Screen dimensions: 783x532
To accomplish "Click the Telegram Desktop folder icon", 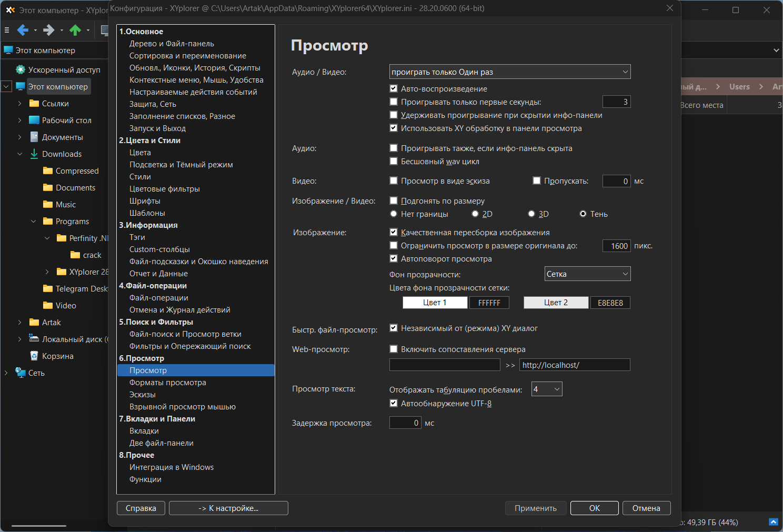I will (48, 288).
